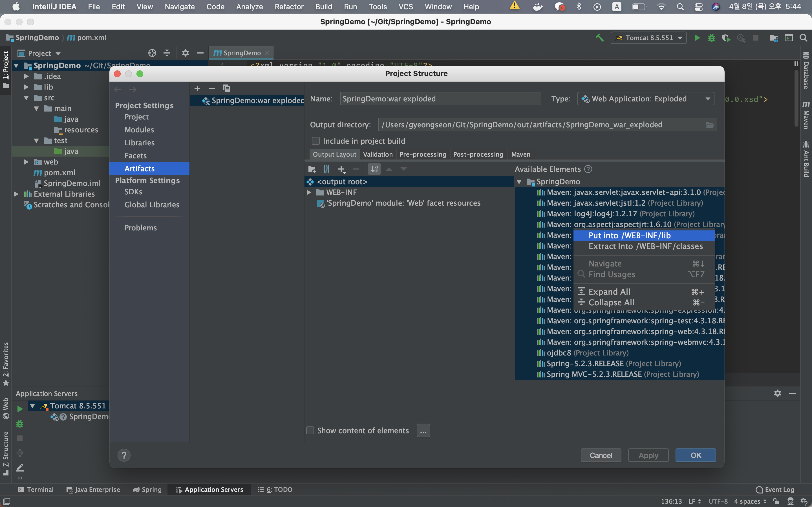812x507 pixels.
Task: Select Put into /WEB-INF/lib menu item
Action: click(x=630, y=235)
